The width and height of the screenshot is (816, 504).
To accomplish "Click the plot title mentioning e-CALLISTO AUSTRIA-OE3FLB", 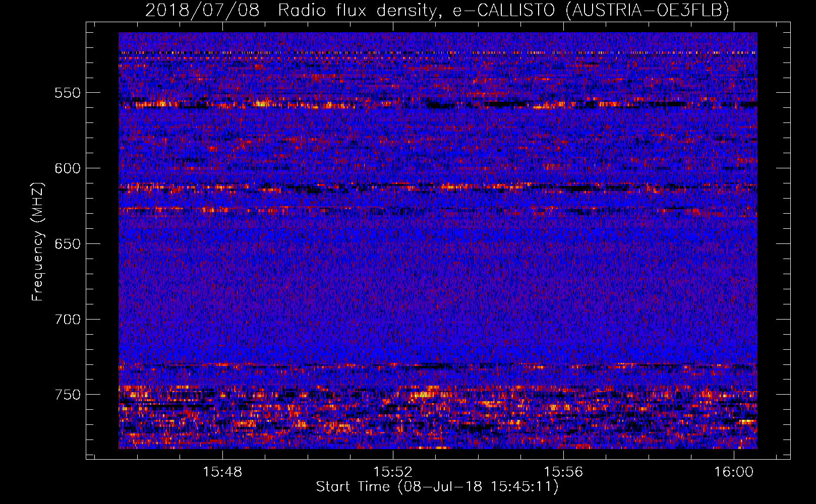I will point(437,10).
